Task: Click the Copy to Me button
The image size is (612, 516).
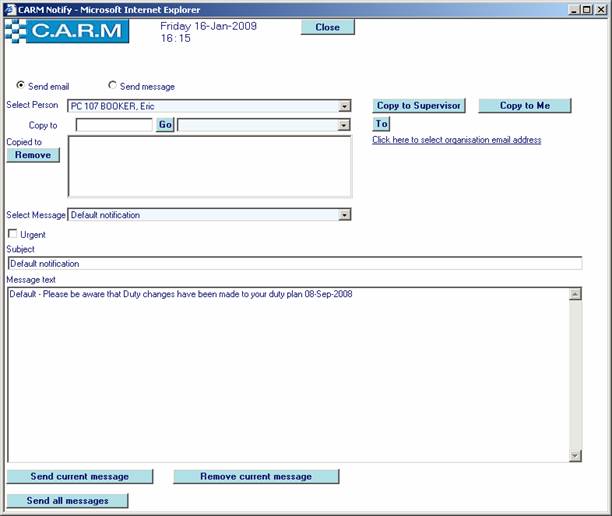Action: [524, 106]
